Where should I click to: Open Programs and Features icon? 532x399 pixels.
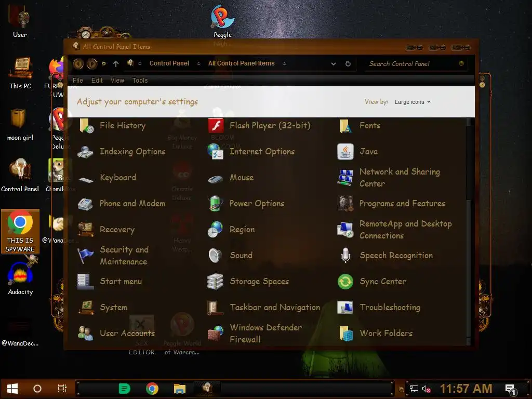pyautogui.click(x=345, y=204)
